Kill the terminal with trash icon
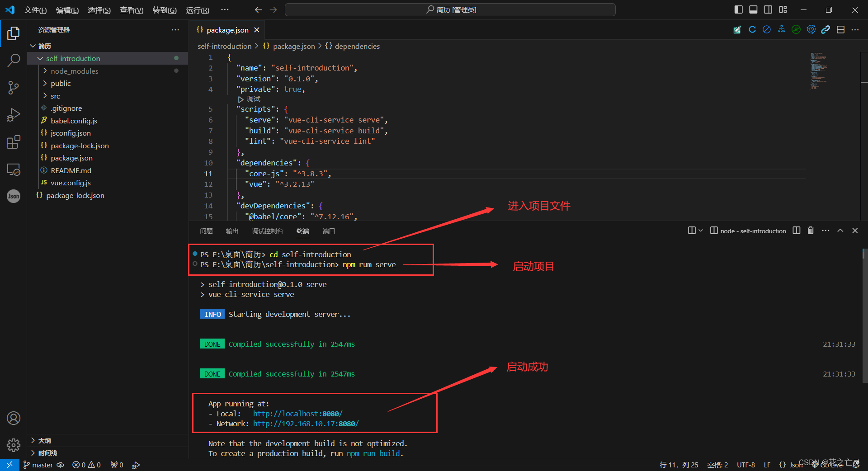The height and width of the screenshot is (471, 868). click(810, 231)
